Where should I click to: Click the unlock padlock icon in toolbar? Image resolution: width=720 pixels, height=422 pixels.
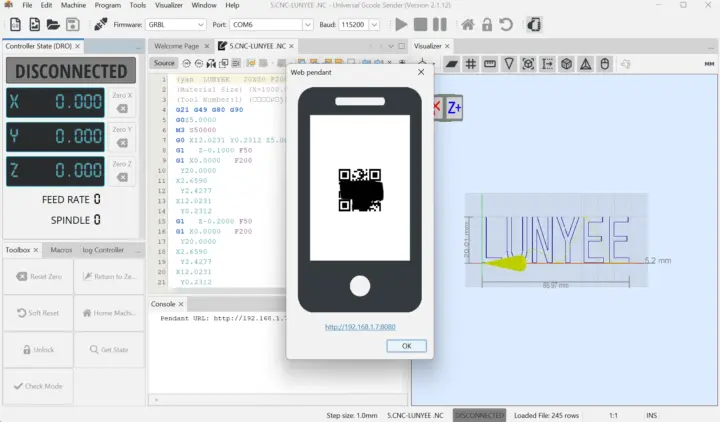click(487, 24)
